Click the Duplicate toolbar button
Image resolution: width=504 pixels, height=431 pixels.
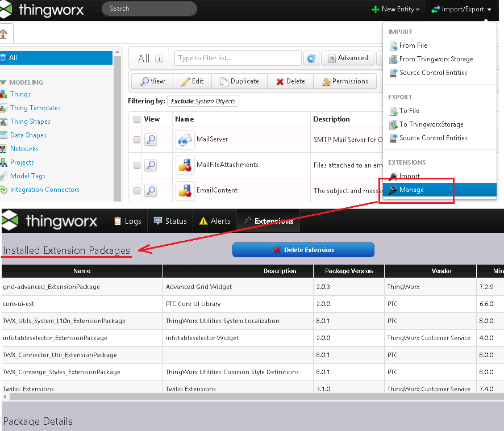pyautogui.click(x=239, y=81)
